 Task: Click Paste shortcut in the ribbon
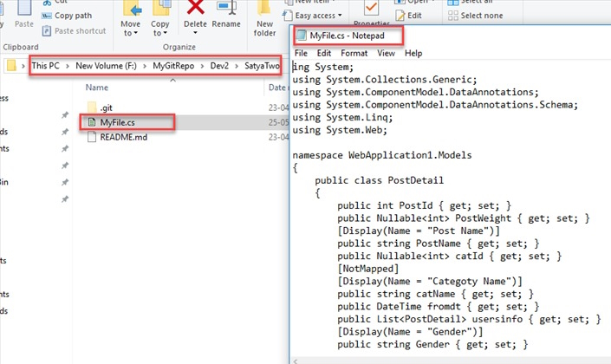[x=74, y=31]
